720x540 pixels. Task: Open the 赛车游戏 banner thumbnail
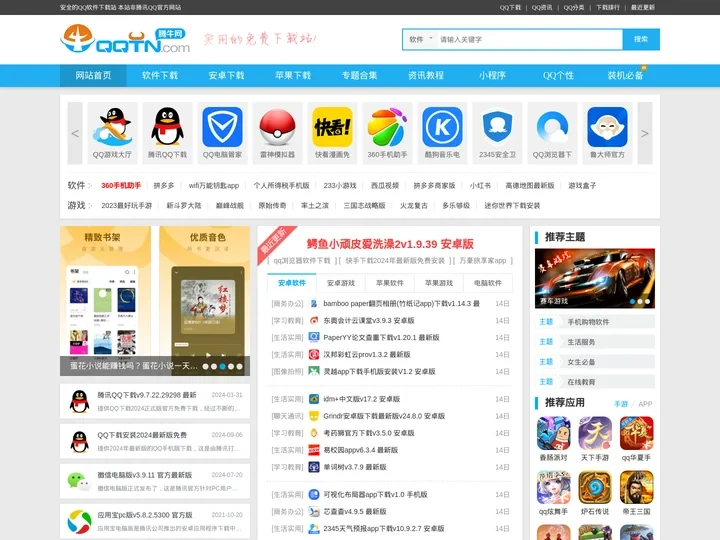coord(595,278)
